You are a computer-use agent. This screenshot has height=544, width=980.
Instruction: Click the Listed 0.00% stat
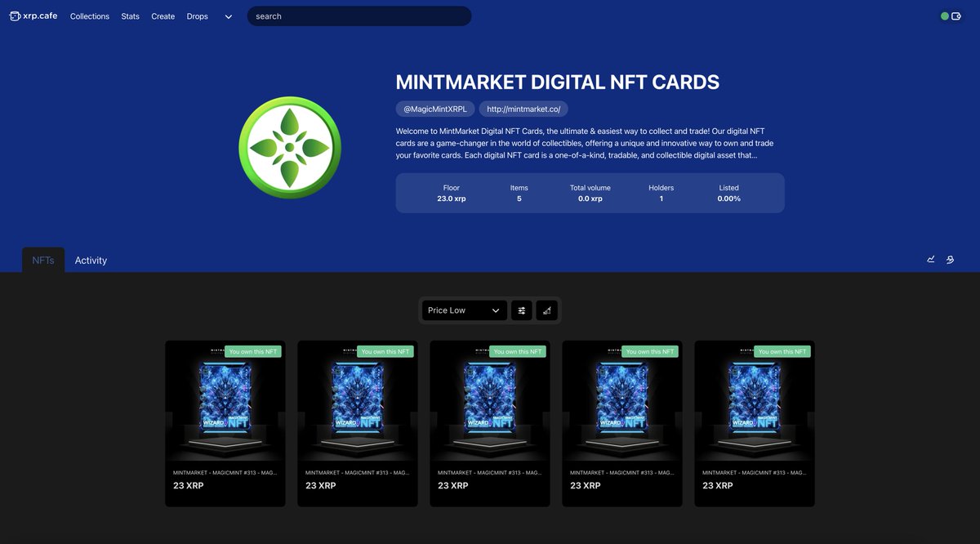coord(729,193)
